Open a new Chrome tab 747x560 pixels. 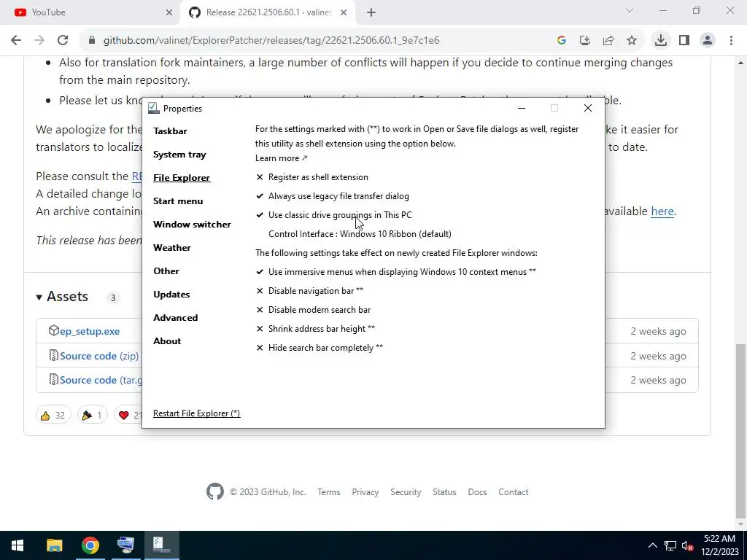click(x=371, y=12)
